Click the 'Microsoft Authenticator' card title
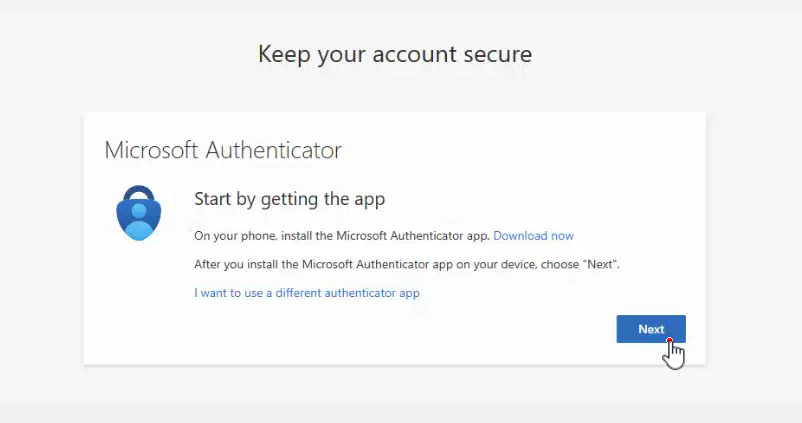Image resolution: width=802 pixels, height=423 pixels. 223,150
